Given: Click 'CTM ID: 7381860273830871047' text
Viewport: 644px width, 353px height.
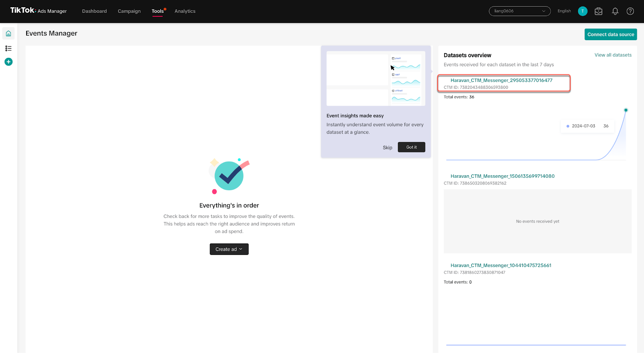Looking at the screenshot, I should click(x=475, y=273).
